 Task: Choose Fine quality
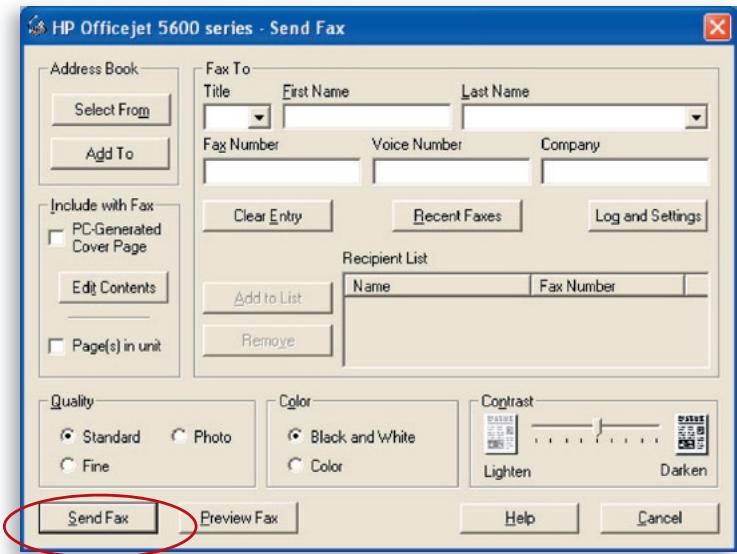pos(68,465)
